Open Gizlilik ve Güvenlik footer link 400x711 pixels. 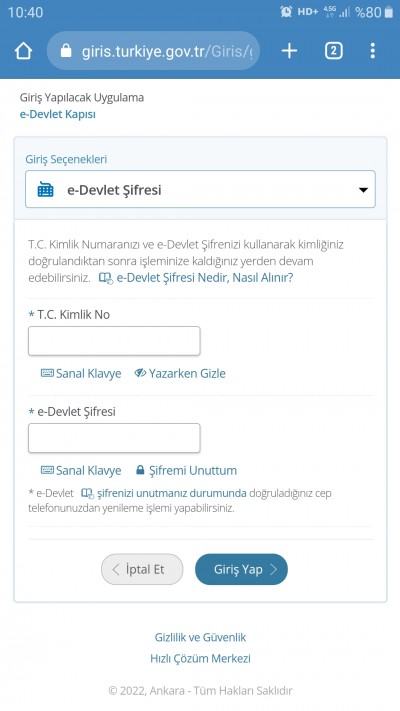point(200,637)
